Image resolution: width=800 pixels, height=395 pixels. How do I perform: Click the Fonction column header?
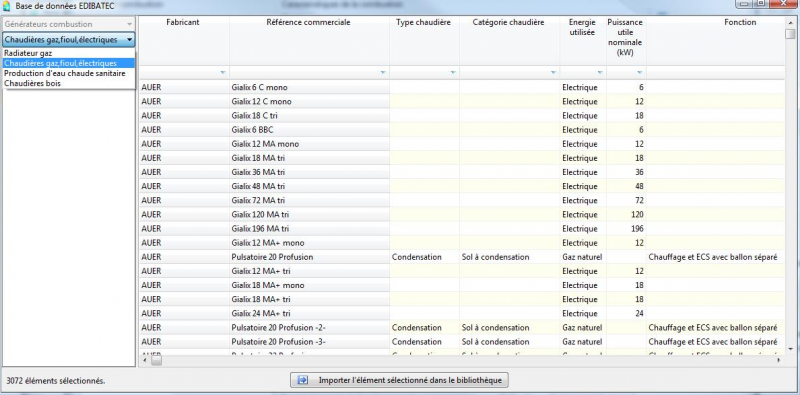coord(715,41)
